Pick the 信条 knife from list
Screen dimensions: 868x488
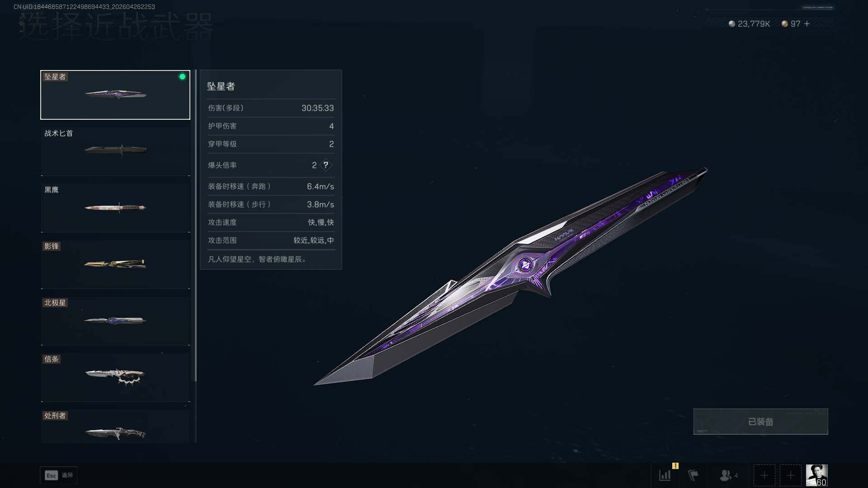point(115,377)
